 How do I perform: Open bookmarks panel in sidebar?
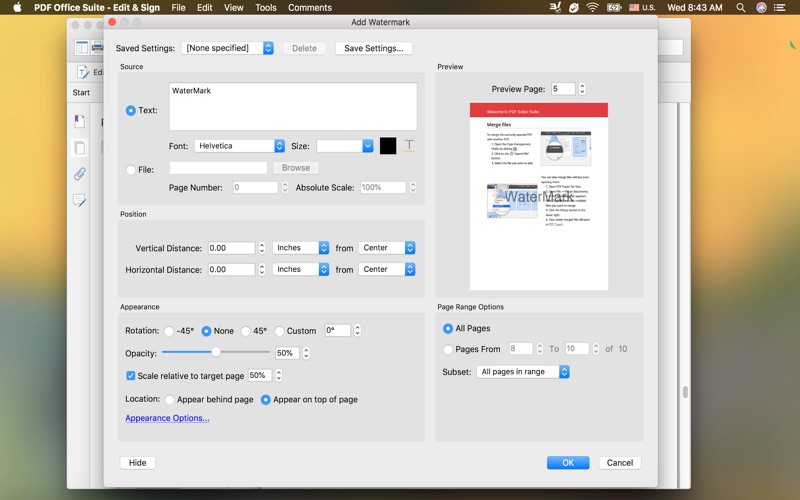click(79, 121)
